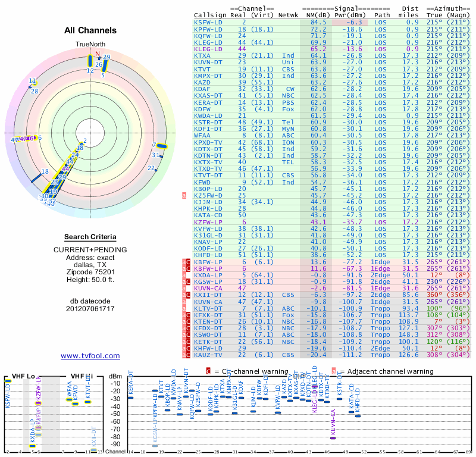This screenshot has width=476, height=457.
Task: Click the KERA-DT bar in spectrum chart
Action: pos(130,397)
